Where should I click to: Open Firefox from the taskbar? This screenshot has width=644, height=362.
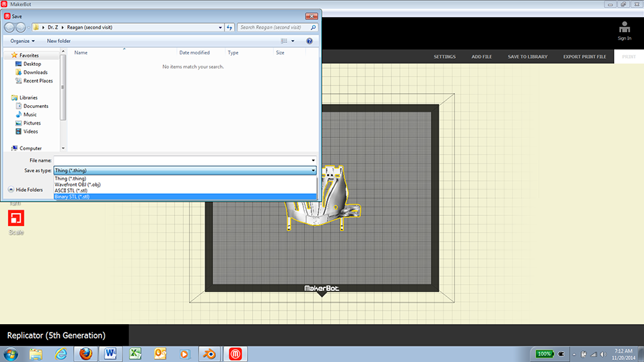(85, 354)
